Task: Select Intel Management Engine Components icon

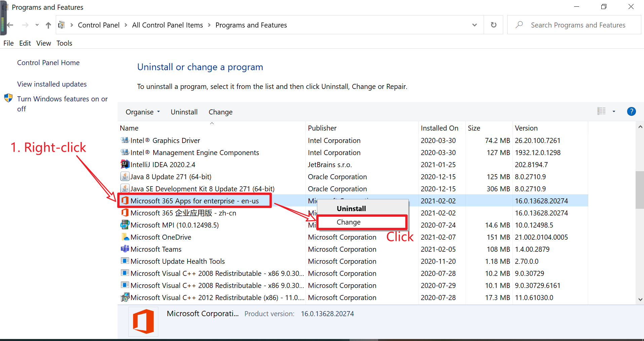Action: (x=125, y=152)
